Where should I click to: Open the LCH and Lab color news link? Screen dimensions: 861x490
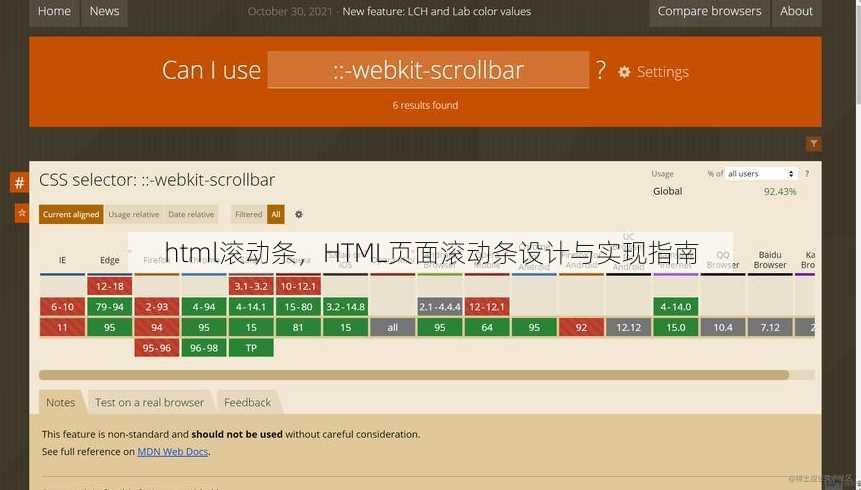click(x=437, y=11)
